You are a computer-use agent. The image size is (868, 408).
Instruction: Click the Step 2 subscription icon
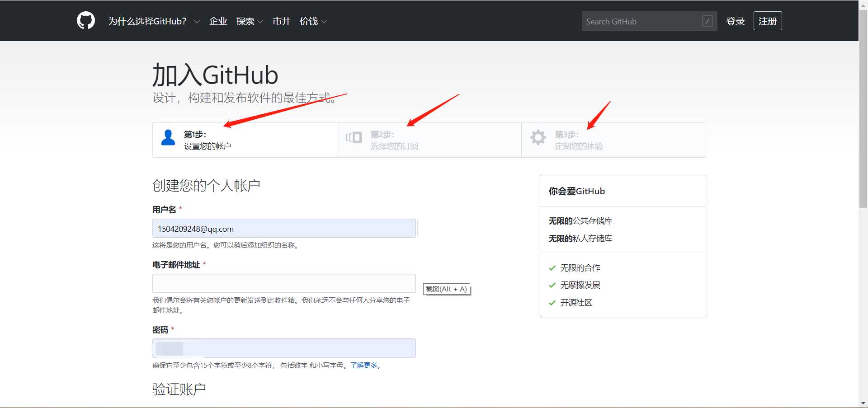click(x=354, y=137)
